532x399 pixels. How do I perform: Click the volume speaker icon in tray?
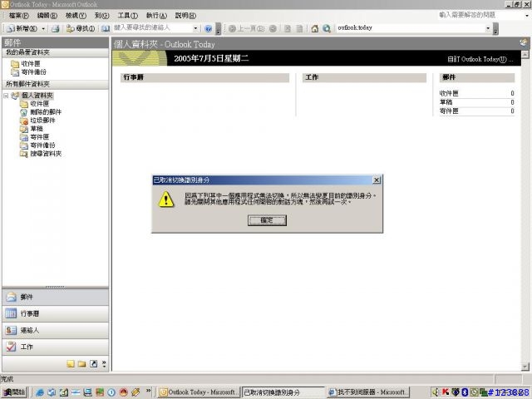pos(436,392)
